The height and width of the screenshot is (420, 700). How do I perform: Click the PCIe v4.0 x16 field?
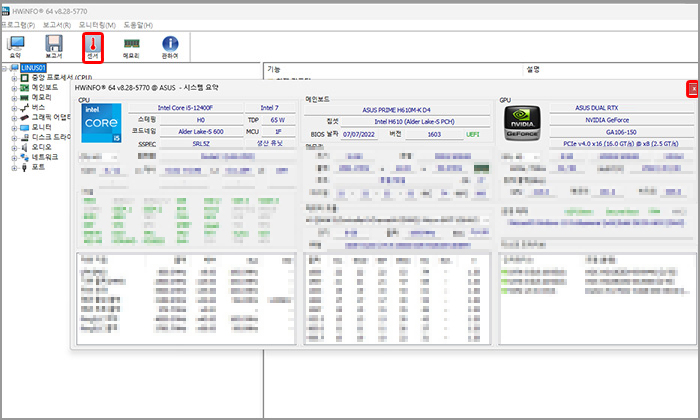[621, 144]
